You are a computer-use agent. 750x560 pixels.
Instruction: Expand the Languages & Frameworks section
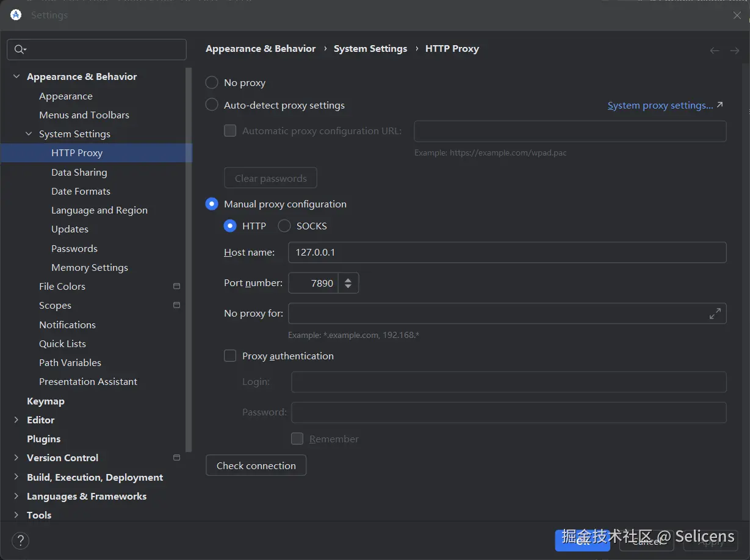coord(16,496)
